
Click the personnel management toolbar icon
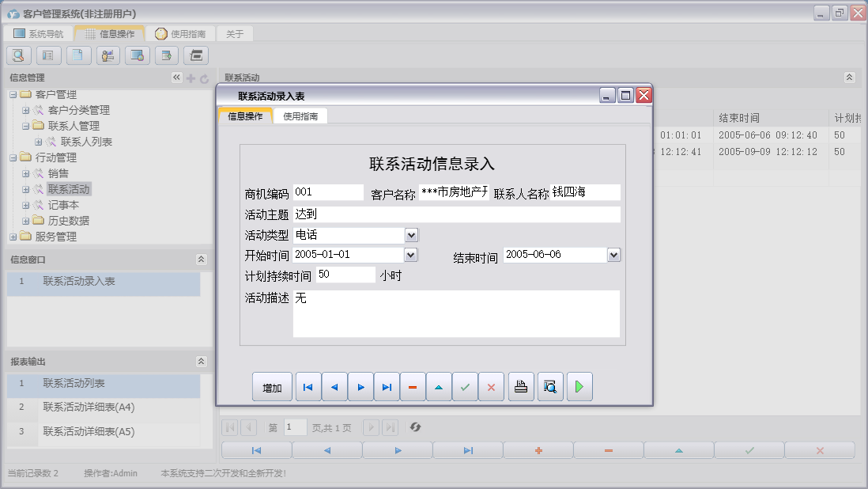coord(108,55)
